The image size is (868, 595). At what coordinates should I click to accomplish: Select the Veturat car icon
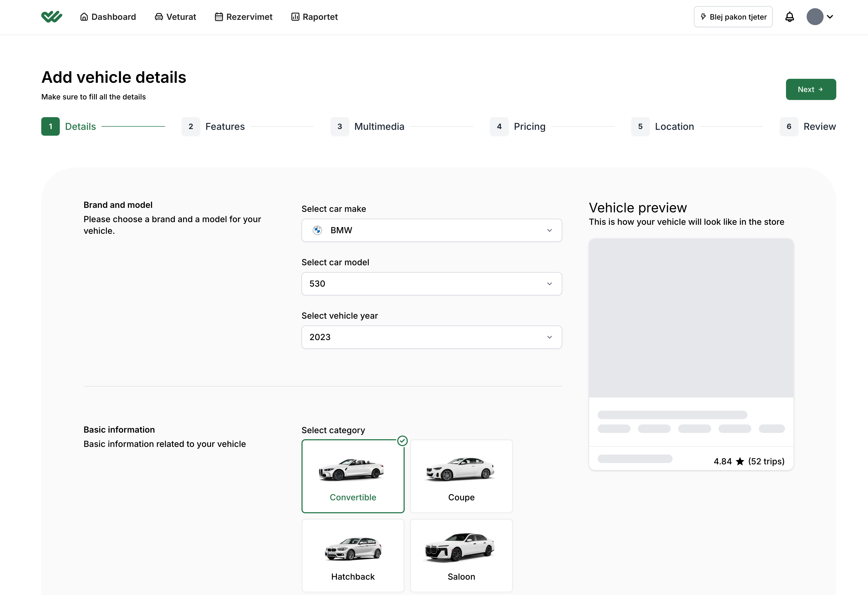pos(159,16)
